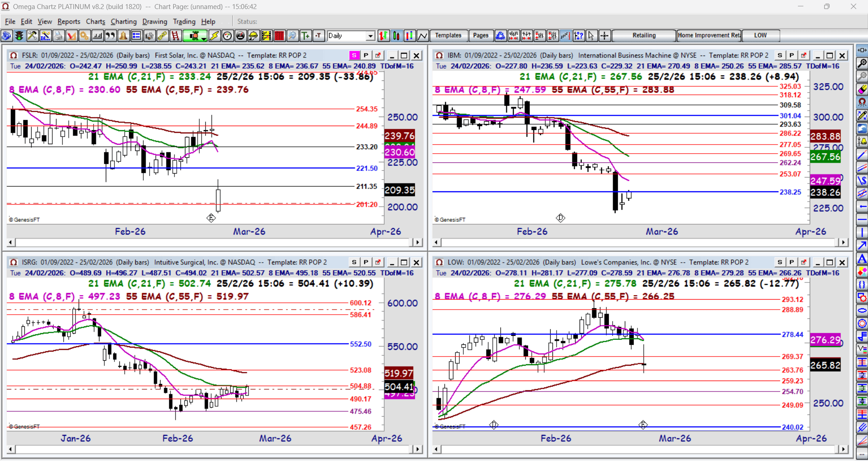Switch to line chart style icon
The width and height of the screenshot is (868, 461).
tap(423, 36)
